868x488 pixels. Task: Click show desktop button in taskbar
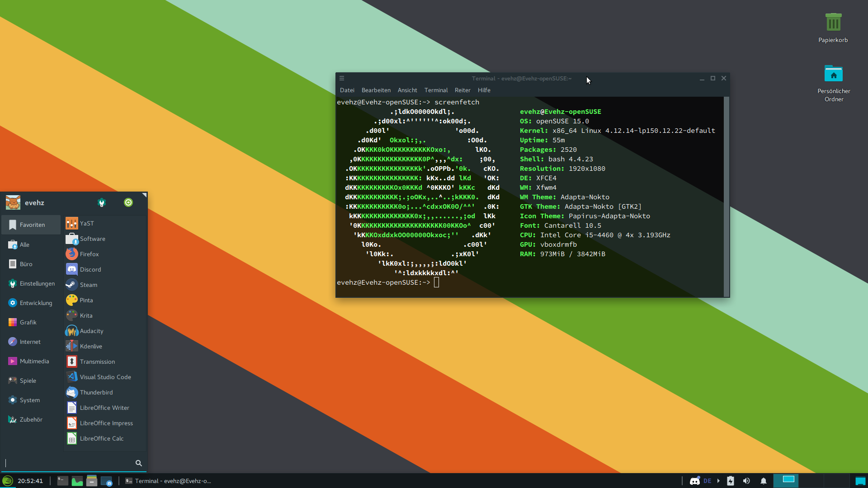coord(860,481)
